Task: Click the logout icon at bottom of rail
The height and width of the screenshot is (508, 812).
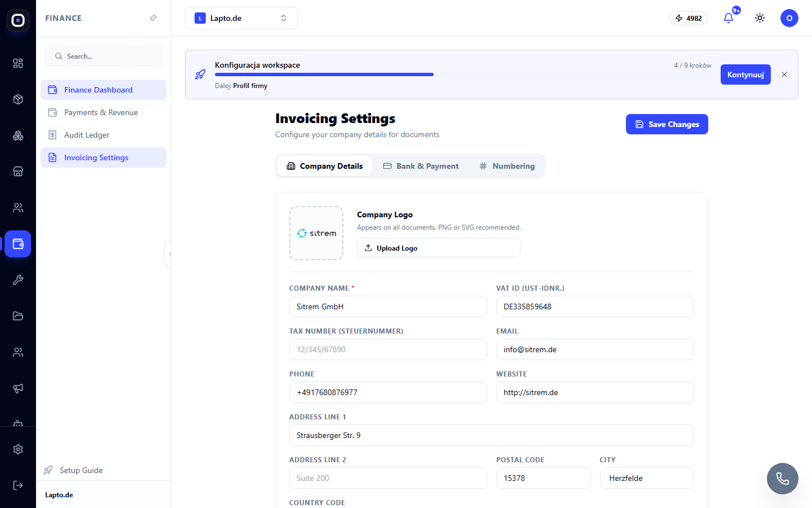Action: [18, 485]
